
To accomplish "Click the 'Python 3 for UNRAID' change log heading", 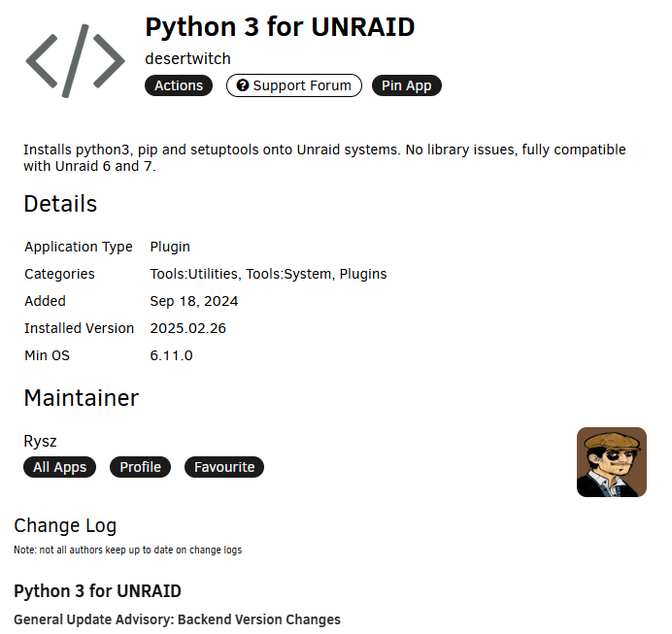I will [98, 591].
